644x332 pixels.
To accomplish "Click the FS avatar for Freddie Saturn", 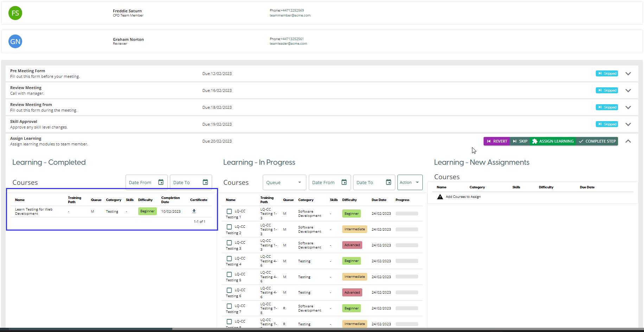I will click(15, 13).
